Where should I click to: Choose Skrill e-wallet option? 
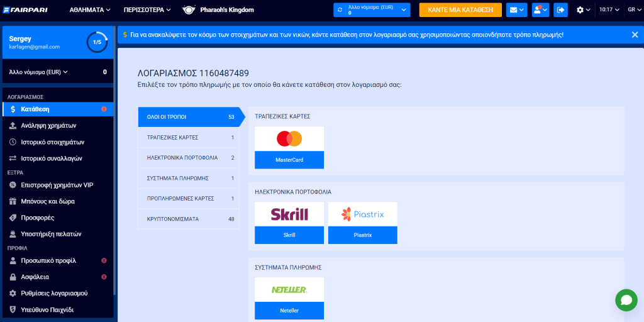tap(289, 223)
